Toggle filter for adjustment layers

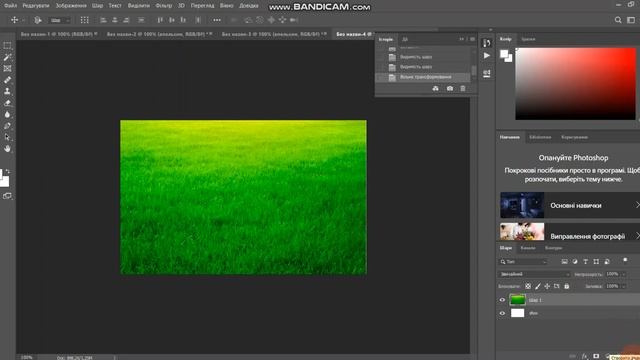[x=575, y=262]
